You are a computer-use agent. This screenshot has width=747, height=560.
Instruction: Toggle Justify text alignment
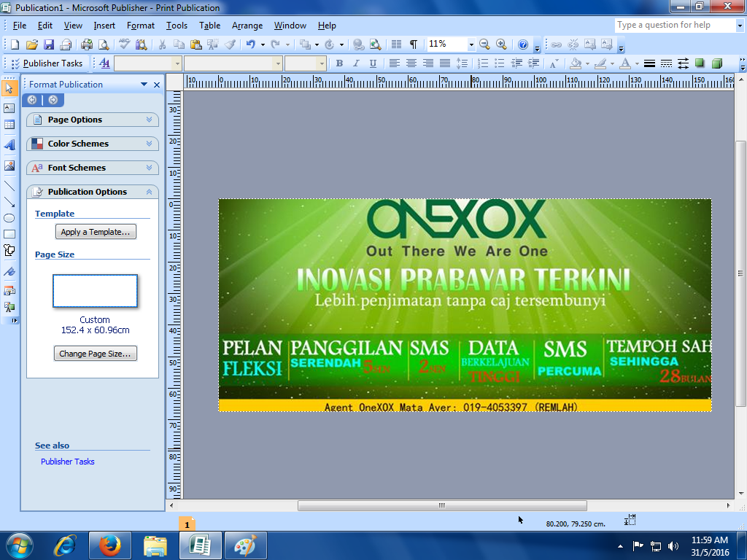pos(444,63)
